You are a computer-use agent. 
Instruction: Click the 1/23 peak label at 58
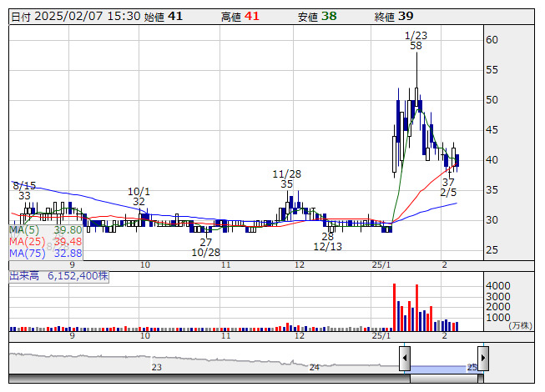click(416, 41)
